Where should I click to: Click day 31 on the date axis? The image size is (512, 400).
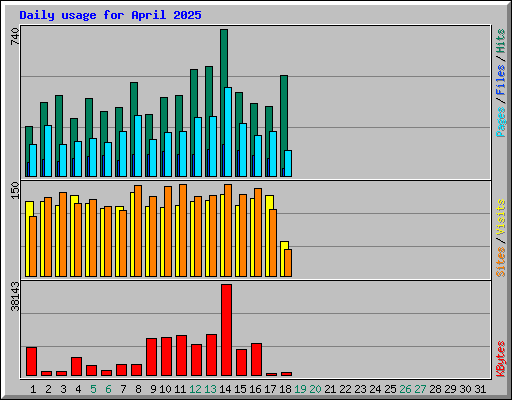pyautogui.click(x=480, y=389)
